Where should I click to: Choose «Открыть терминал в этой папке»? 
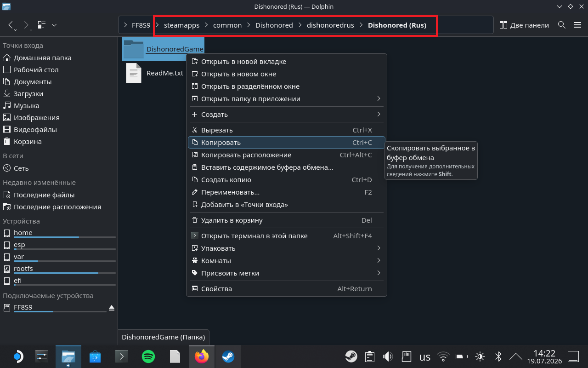pyautogui.click(x=287, y=236)
